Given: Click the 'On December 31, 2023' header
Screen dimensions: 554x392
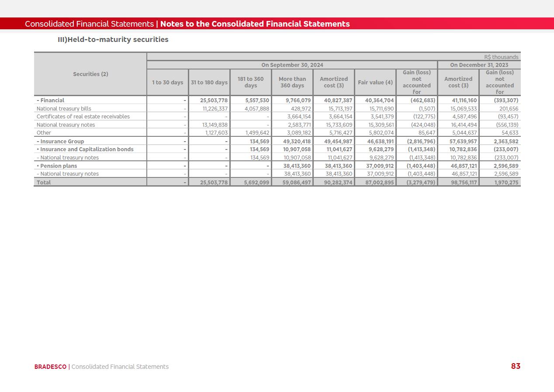Looking at the screenshot, I should click(479, 65).
